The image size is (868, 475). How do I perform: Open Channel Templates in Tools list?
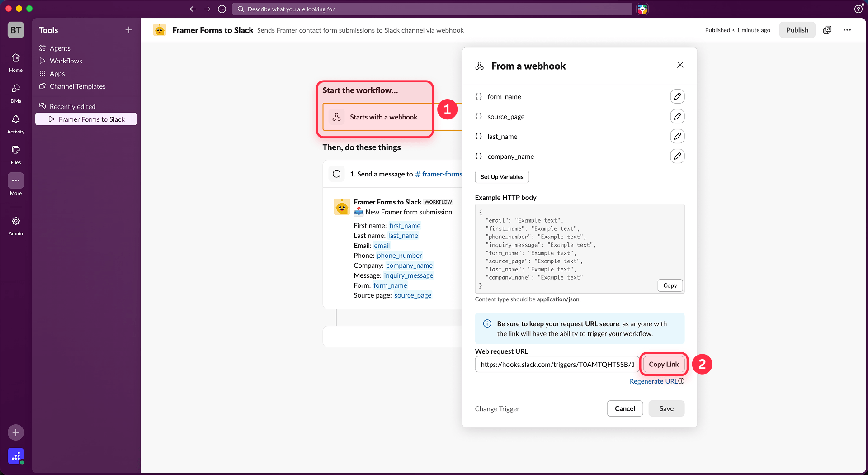tap(77, 86)
